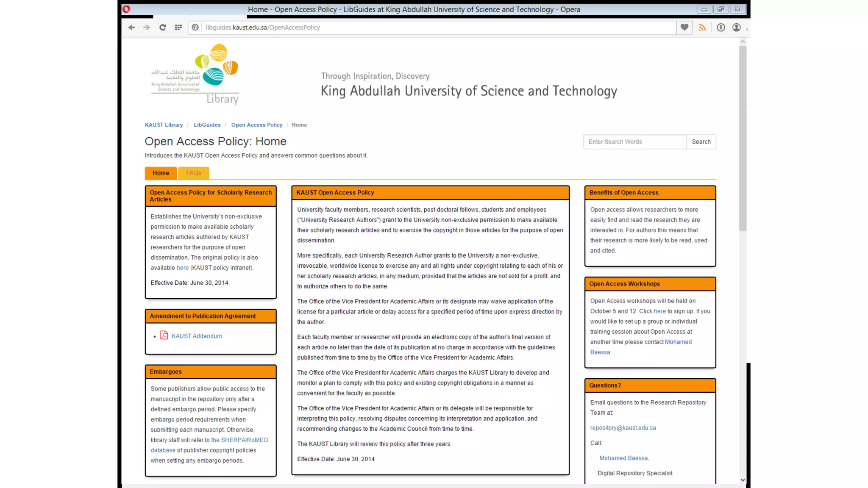Reload the page with refresh icon

[x=162, y=28]
